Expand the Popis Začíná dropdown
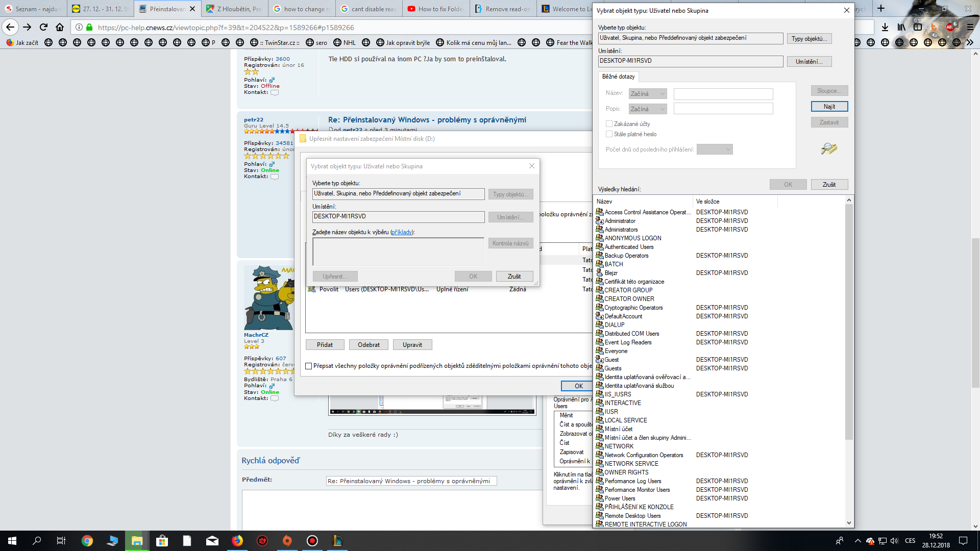 [x=647, y=109]
